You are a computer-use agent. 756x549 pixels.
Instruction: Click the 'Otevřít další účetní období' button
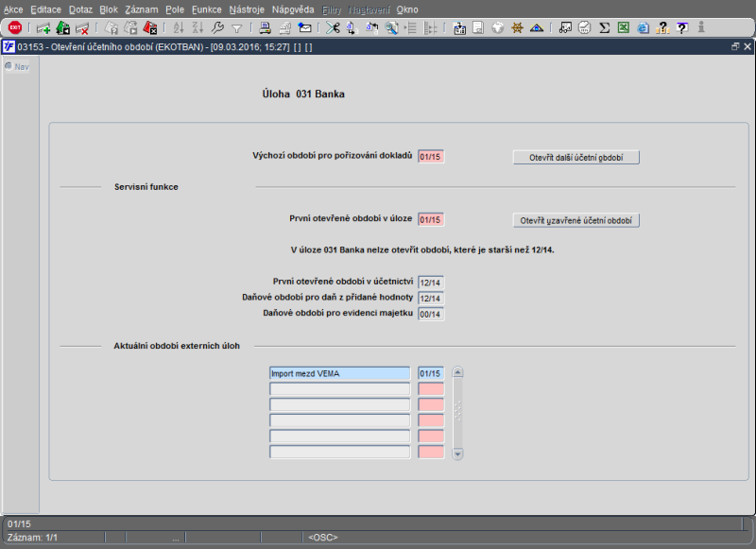576,158
